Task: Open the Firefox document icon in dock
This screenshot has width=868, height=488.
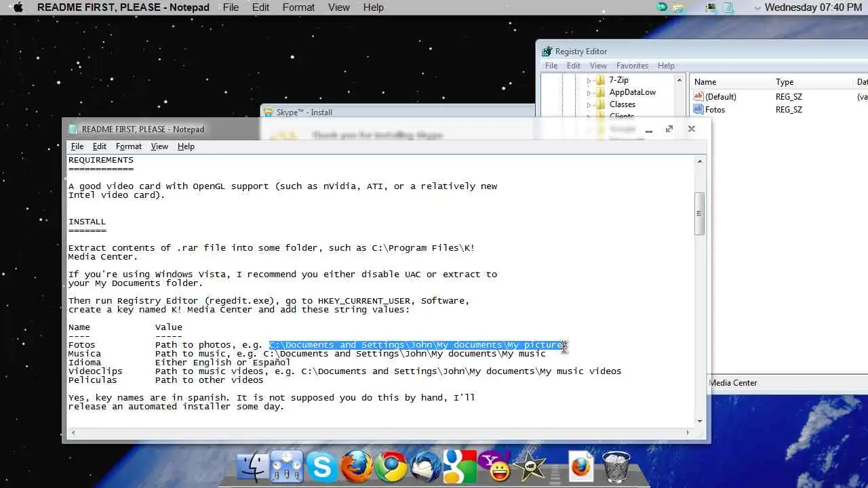Action: pyautogui.click(x=580, y=468)
